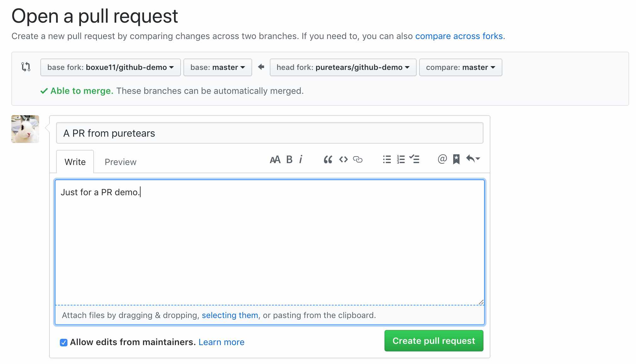The width and height of the screenshot is (636, 364).
Task: Click the header text size icon
Action: coord(275,160)
